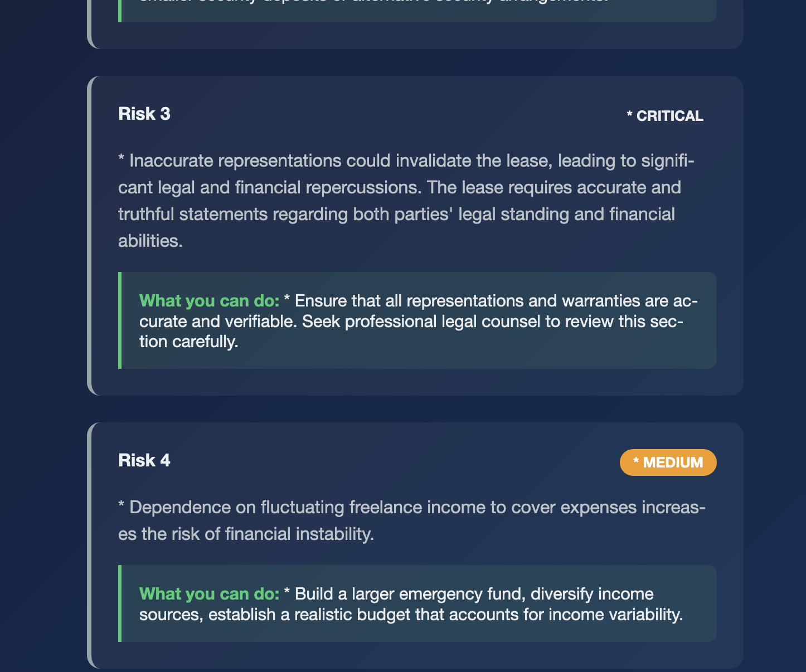Click the green accent bar in Risk 3
The width and height of the screenshot is (806, 672).
tap(120, 320)
